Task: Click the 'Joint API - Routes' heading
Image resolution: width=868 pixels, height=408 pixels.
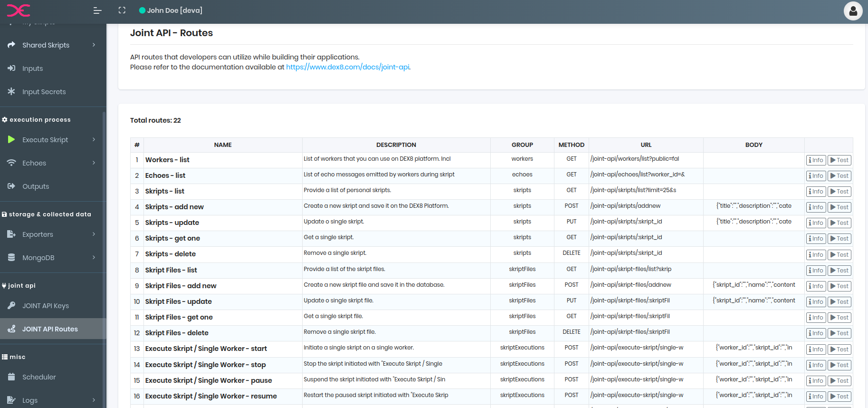Action: [172, 33]
